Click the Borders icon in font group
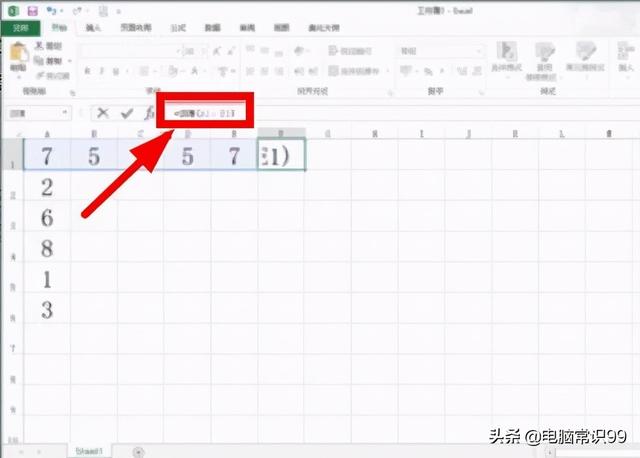The image size is (640, 458). tap(144, 71)
